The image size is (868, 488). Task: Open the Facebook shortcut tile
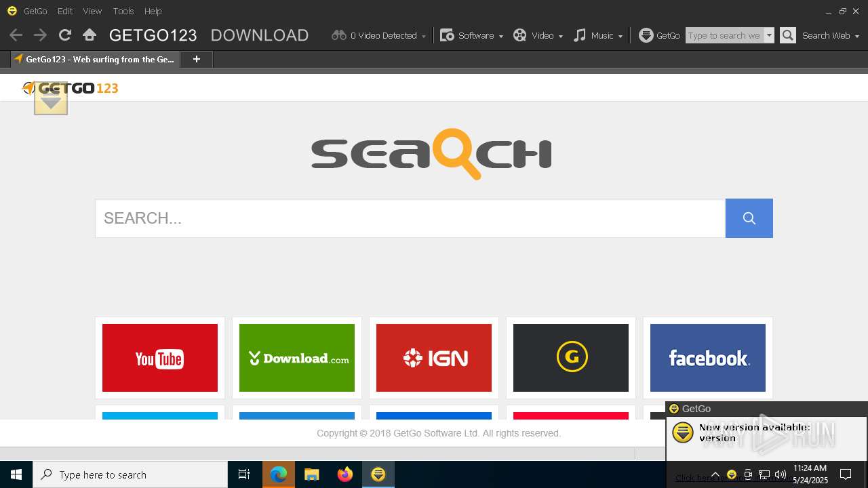708,358
